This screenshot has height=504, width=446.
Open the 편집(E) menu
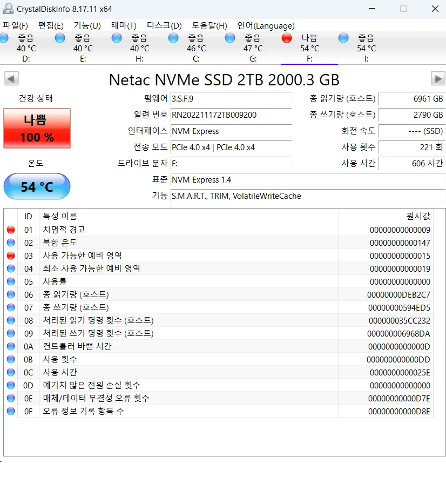tap(51, 25)
